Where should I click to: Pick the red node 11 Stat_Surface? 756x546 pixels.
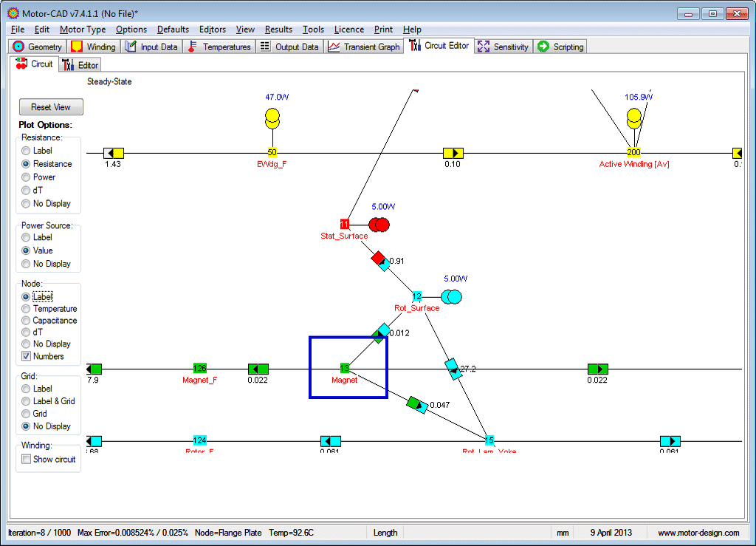click(x=344, y=225)
